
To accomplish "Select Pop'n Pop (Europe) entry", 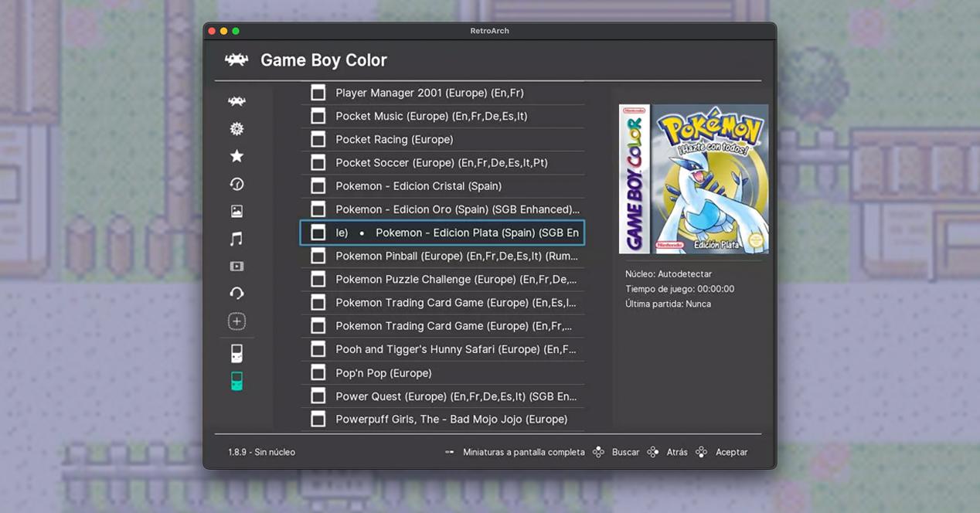I will [443, 372].
